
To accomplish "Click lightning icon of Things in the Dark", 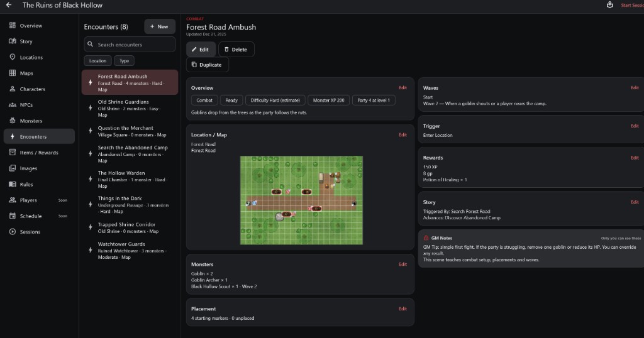I will (x=91, y=204).
